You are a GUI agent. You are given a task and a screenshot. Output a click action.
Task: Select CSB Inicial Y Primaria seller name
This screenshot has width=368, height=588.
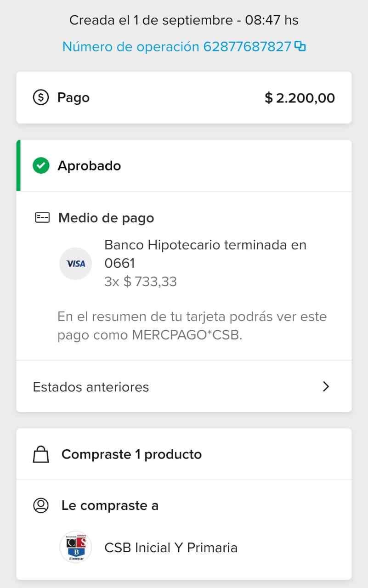click(x=171, y=548)
